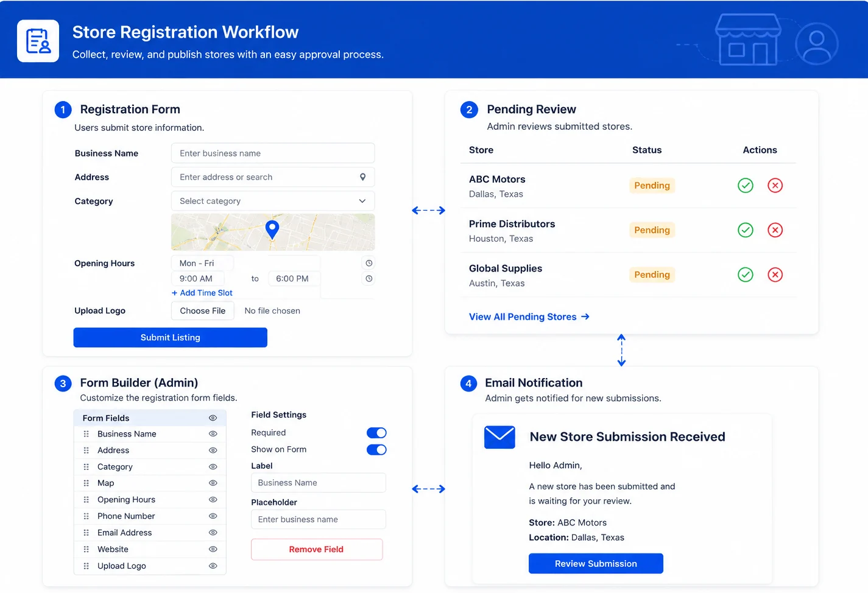This screenshot has height=593, width=868.
Task: Select Opening Hours in Form Fields list
Action: coord(150,500)
